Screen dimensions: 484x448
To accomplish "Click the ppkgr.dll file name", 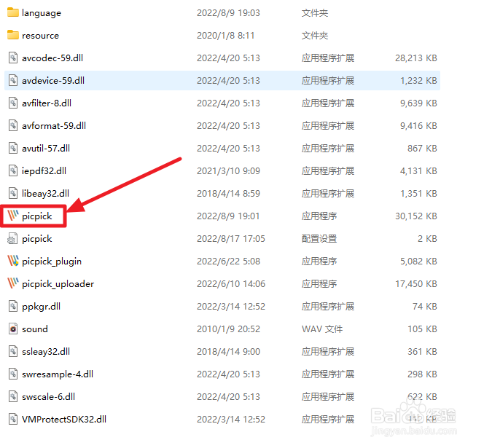I will (x=41, y=307).
